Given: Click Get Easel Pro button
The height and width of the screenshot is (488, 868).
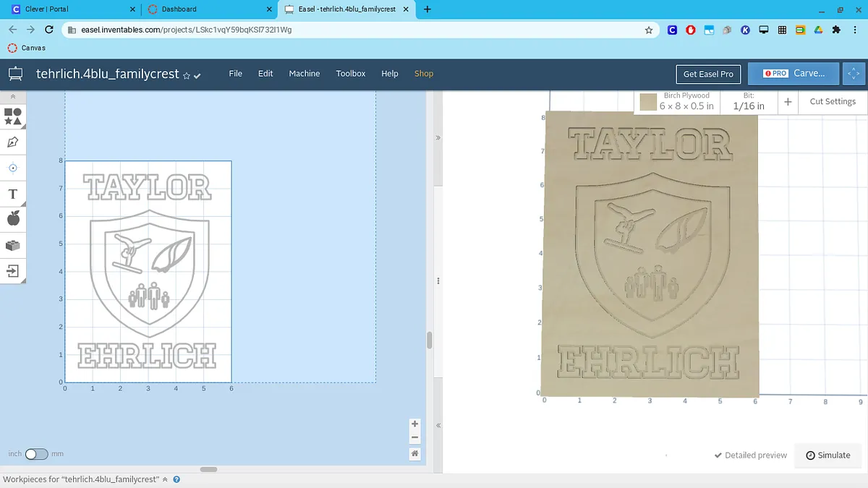Looking at the screenshot, I should 708,74.
